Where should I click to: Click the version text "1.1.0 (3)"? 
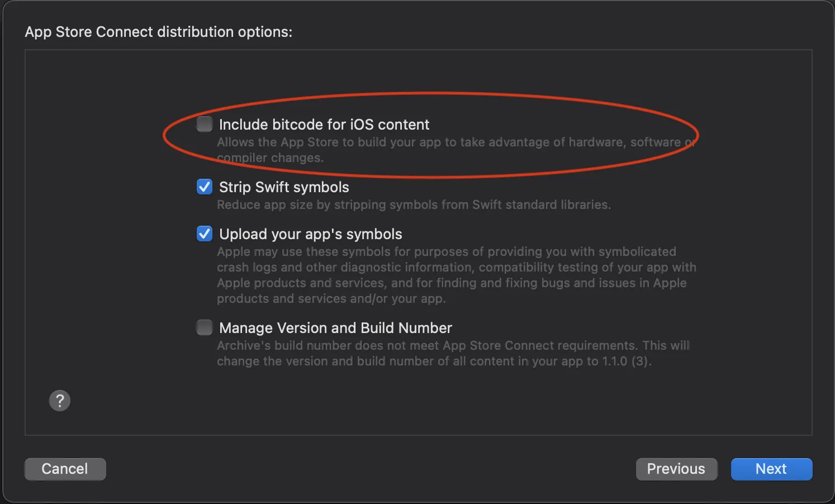pos(626,362)
